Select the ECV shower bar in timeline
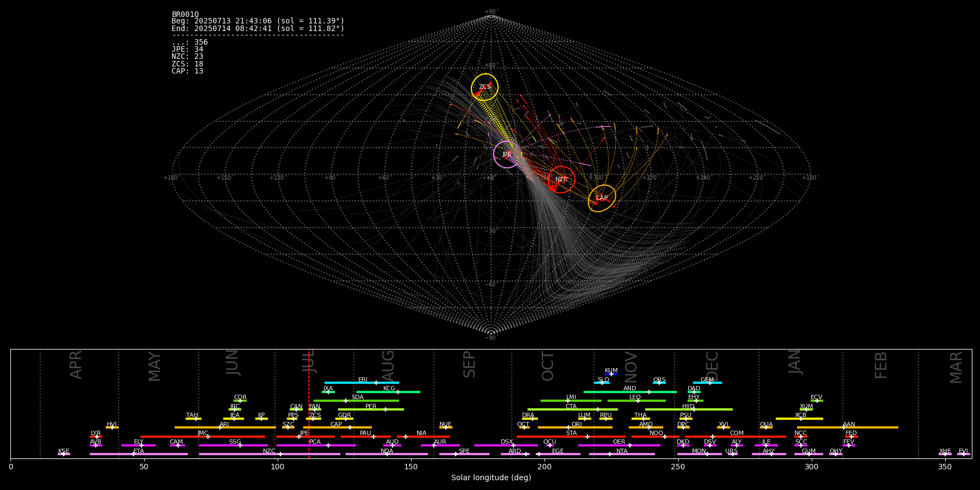The image size is (980, 490). click(x=817, y=401)
